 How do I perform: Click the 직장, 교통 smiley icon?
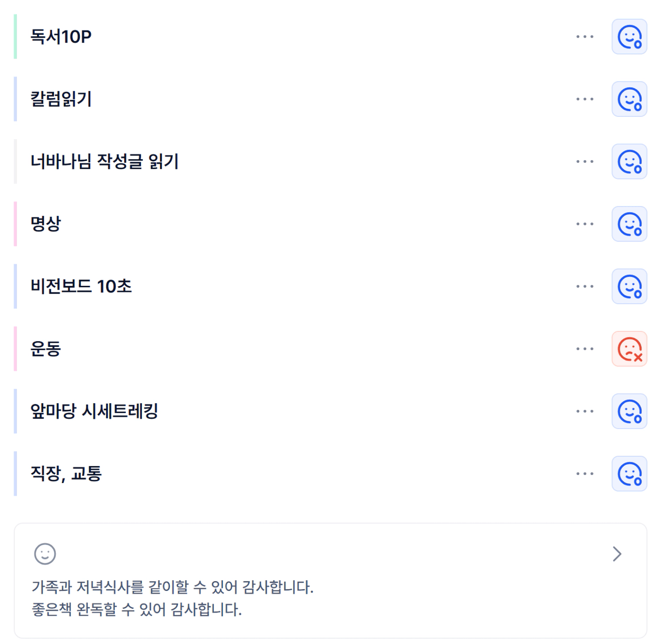click(629, 474)
